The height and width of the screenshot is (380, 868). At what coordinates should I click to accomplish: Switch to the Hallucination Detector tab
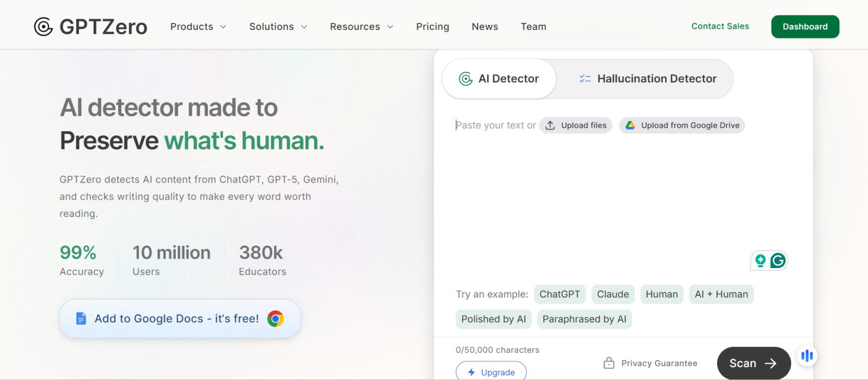pyautogui.click(x=648, y=79)
